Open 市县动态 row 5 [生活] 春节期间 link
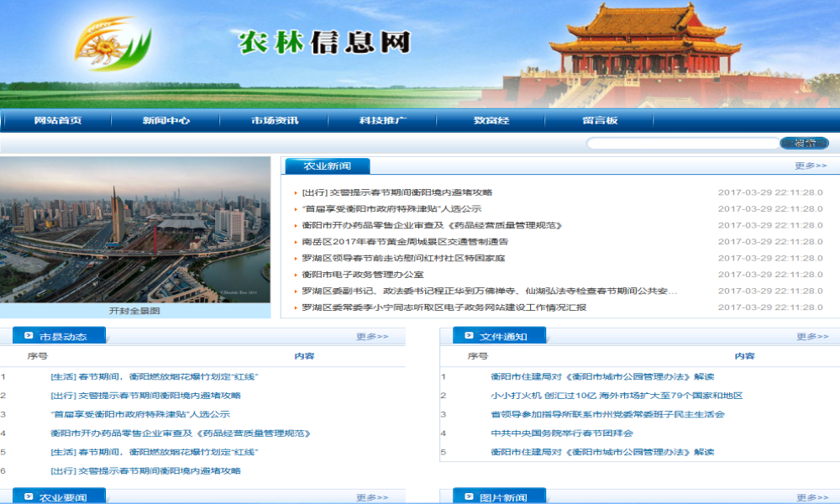Image resolution: width=840 pixels, height=504 pixels. point(155,452)
